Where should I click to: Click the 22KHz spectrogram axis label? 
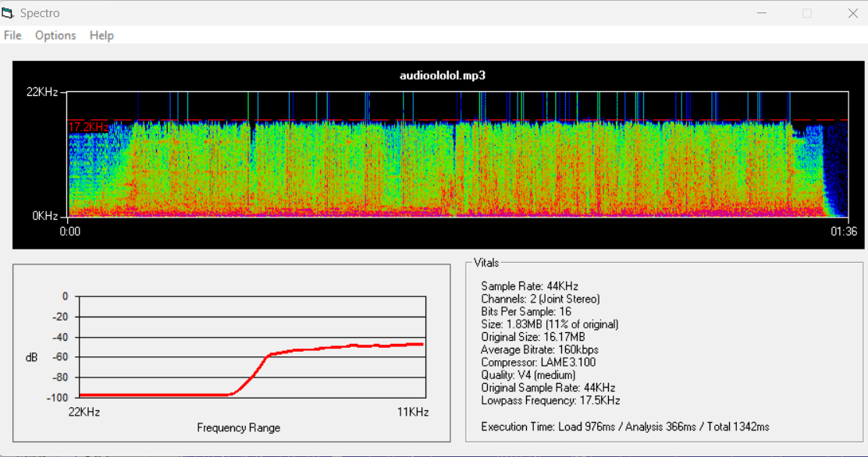(x=42, y=92)
